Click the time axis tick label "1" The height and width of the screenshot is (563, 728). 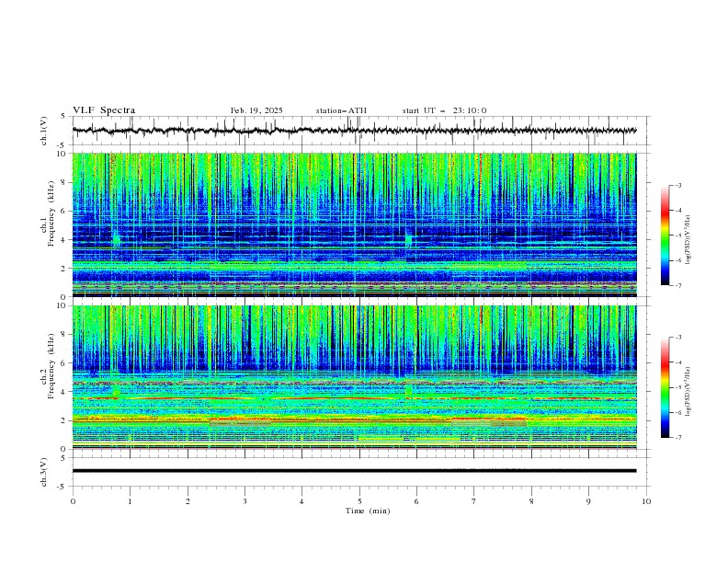coord(130,501)
